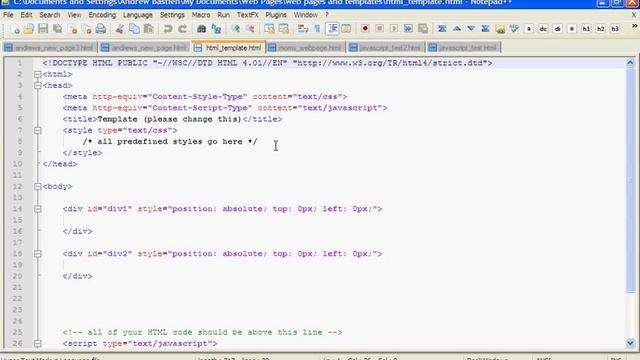This screenshot has height=360, width=640.
Task: Open the Encoding menu
Action: tap(102, 15)
